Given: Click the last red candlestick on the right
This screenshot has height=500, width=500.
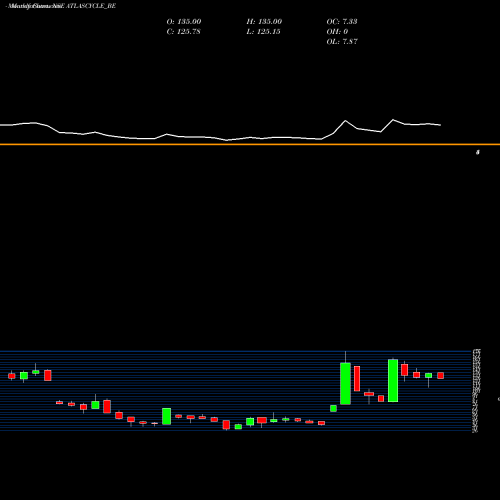Looking at the screenshot, I should (x=440, y=376).
